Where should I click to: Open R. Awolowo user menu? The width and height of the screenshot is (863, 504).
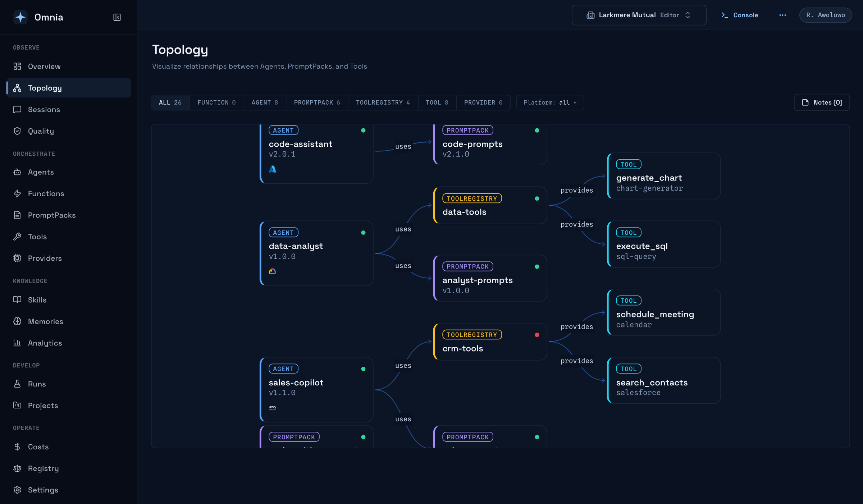point(826,15)
